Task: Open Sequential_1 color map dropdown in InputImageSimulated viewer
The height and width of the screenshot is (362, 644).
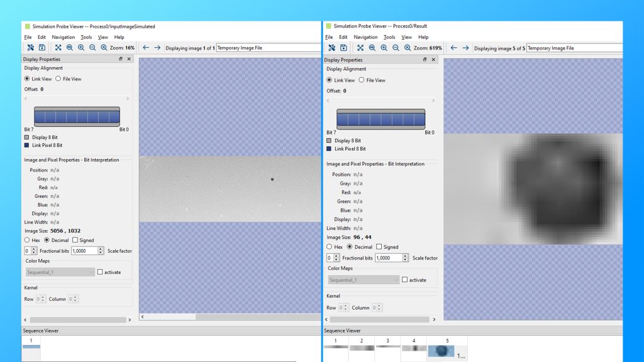Action: click(60, 272)
